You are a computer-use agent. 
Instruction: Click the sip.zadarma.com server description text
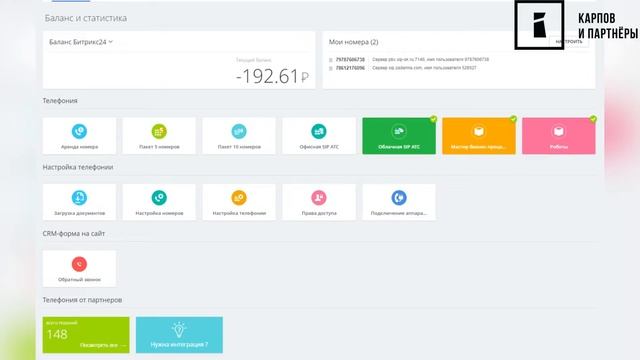[424, 68]
